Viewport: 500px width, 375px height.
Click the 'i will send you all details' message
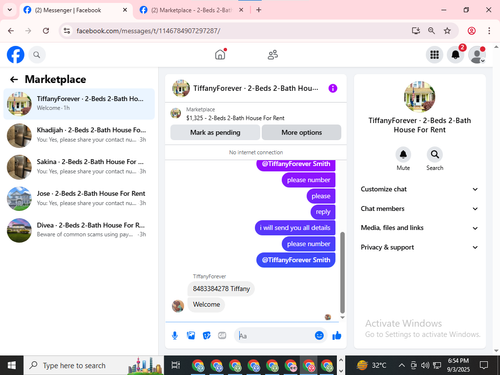coord(295,228)
